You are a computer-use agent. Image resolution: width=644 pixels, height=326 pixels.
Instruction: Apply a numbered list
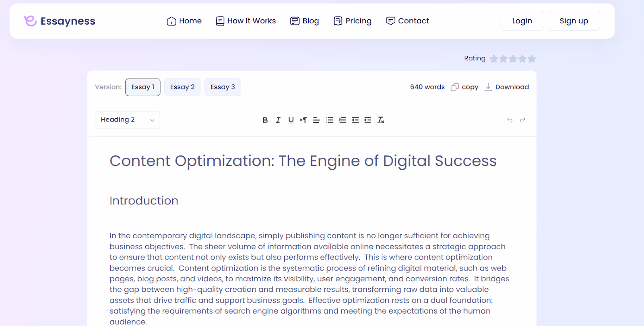pyautogui.click(x=343, y=120)
